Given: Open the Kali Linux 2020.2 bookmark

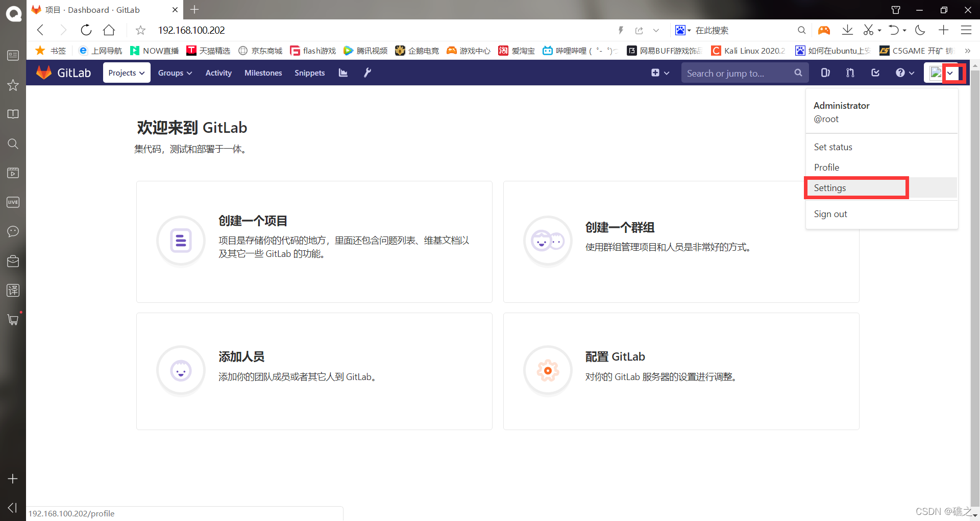Looking at the screenshot, I should coord(749,51).
